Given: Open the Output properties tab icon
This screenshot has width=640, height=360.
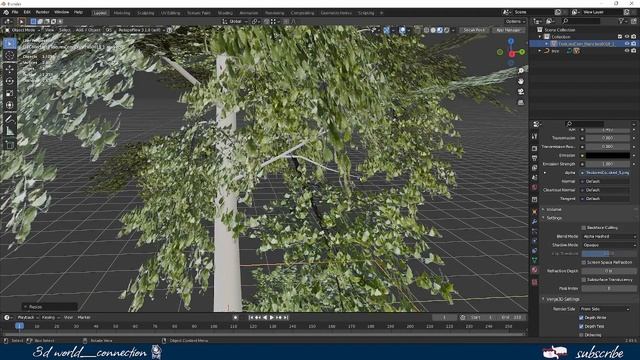Looking at the screenshot, I should (x=535, y=158).
